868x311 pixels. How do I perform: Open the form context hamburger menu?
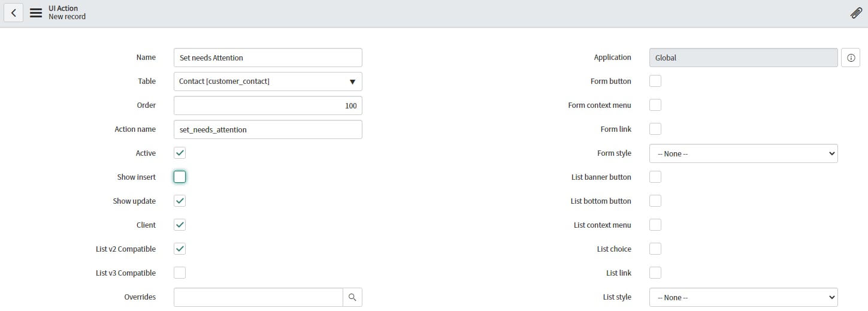[36, 13]
